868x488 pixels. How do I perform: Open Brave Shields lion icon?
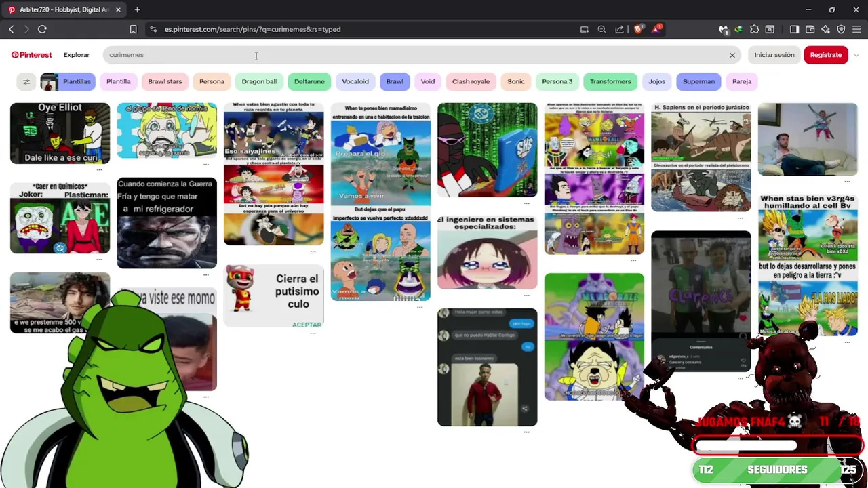coord(638,28)
